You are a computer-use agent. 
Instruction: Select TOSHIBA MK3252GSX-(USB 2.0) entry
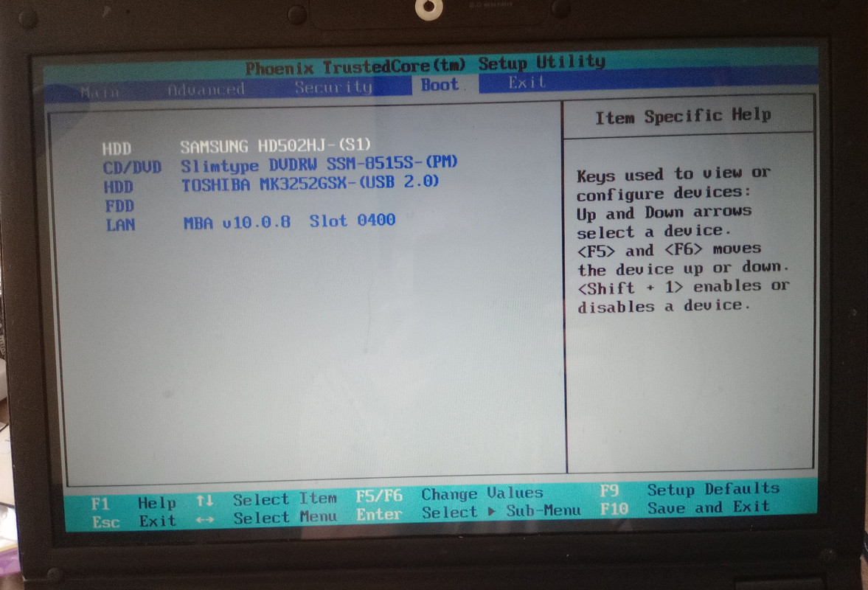[310, 183]
